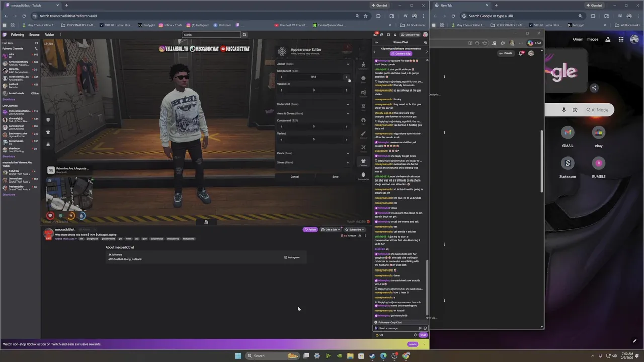Open the Browse tab on Twitch

34,35
